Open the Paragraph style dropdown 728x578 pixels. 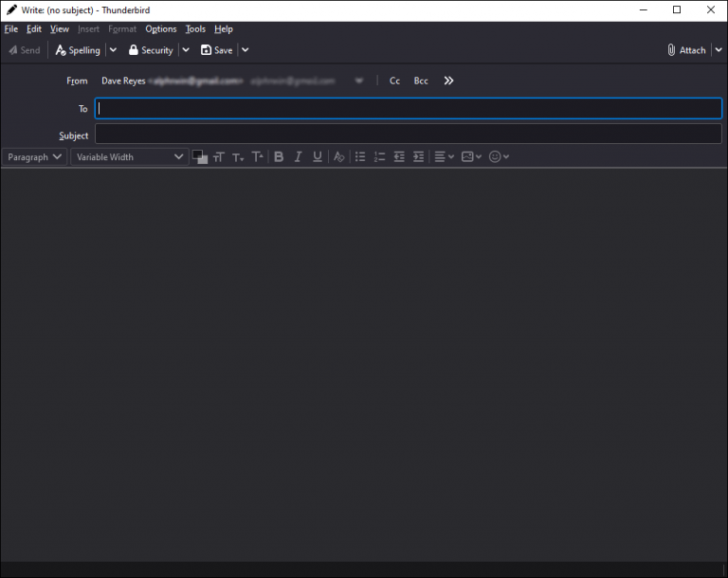pyautogui.click(x=34, y=157)
